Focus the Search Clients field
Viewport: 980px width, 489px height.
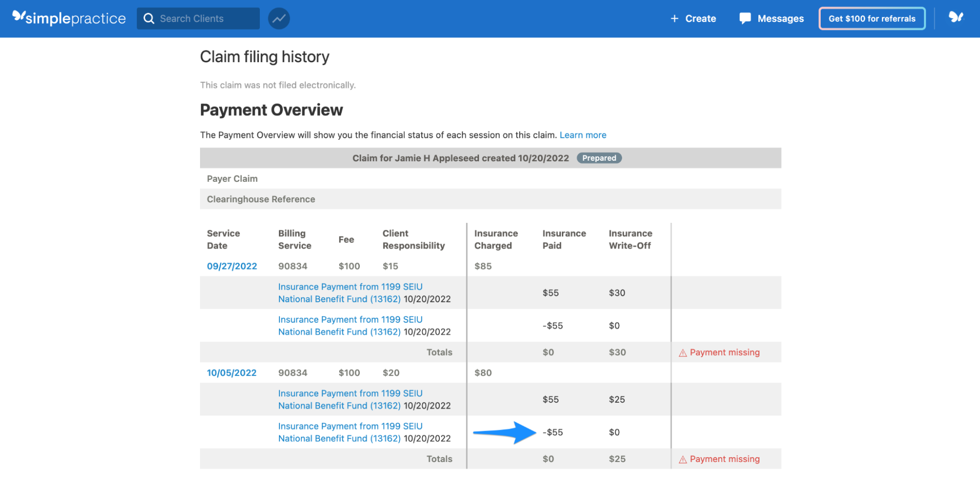coord(198,19)
